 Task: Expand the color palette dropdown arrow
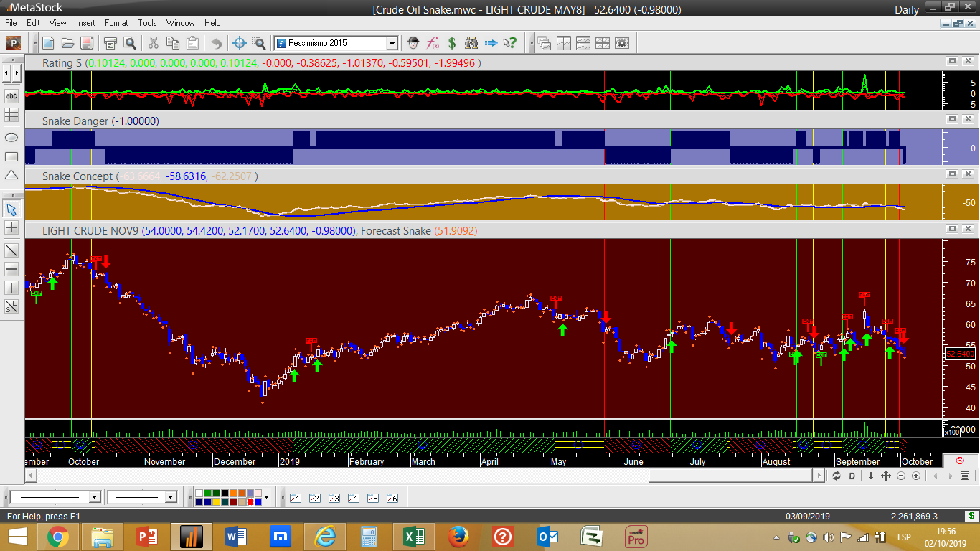coord(266,497)
